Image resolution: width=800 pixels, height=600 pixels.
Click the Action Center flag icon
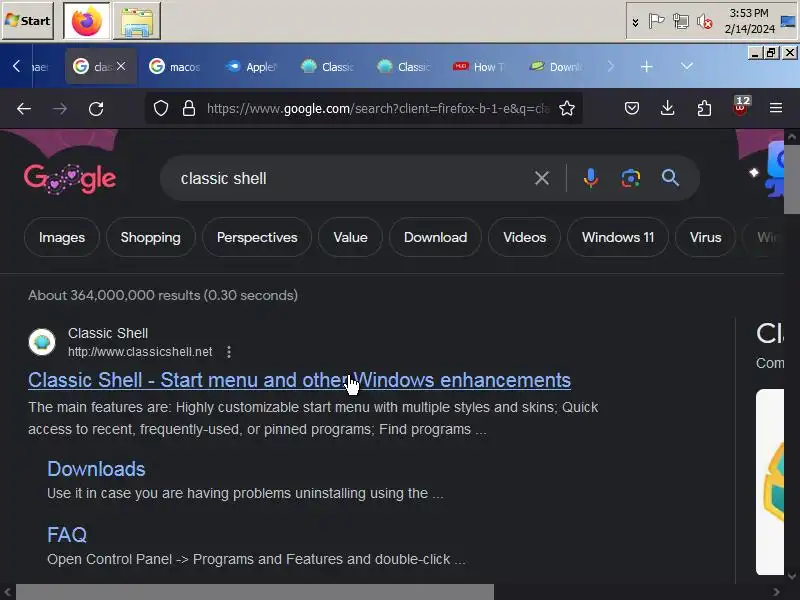coord(656,21)
